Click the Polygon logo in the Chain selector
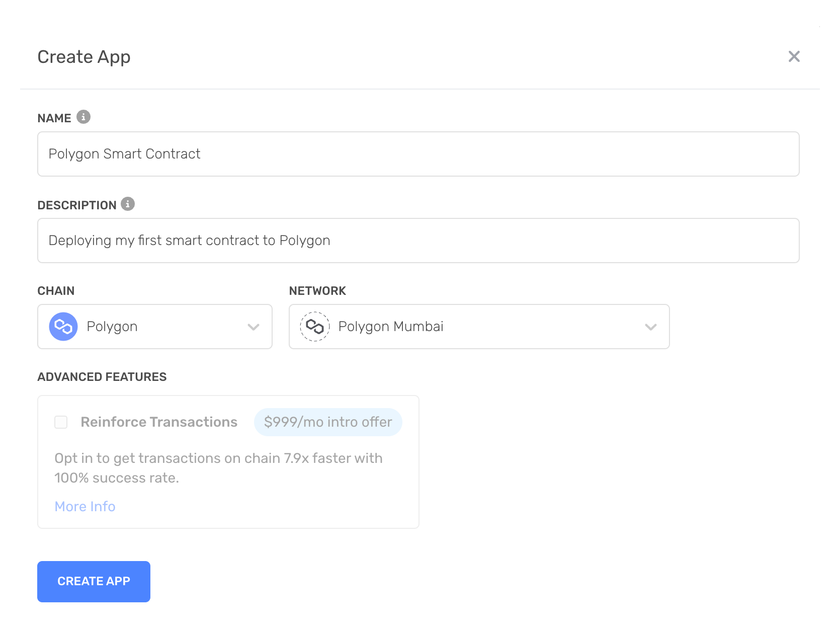840x632 pixels. pos(63,327)
